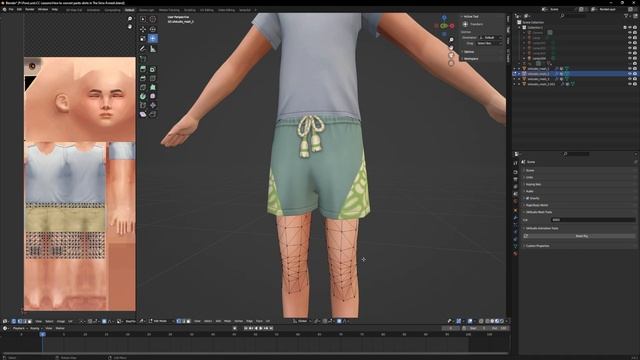
Task: Click the Cut value field in Mesh Tools
Action: tap(593, 220)
